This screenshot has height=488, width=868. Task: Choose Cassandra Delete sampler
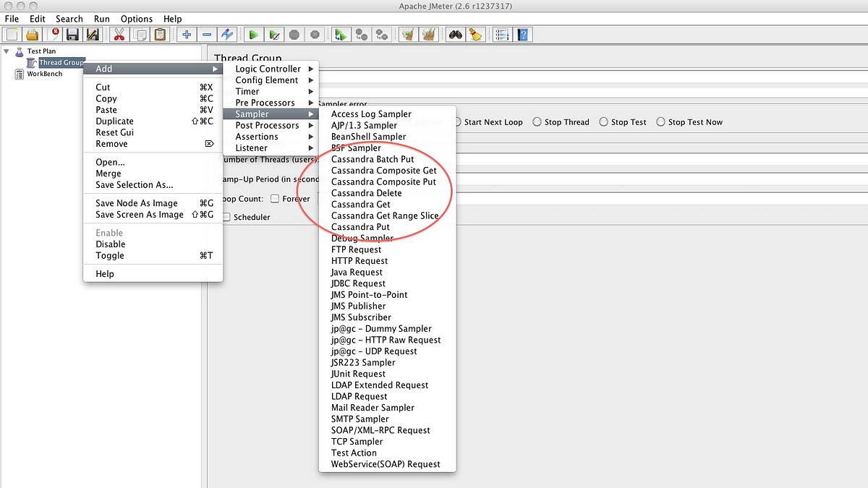(x=388, y=193)
